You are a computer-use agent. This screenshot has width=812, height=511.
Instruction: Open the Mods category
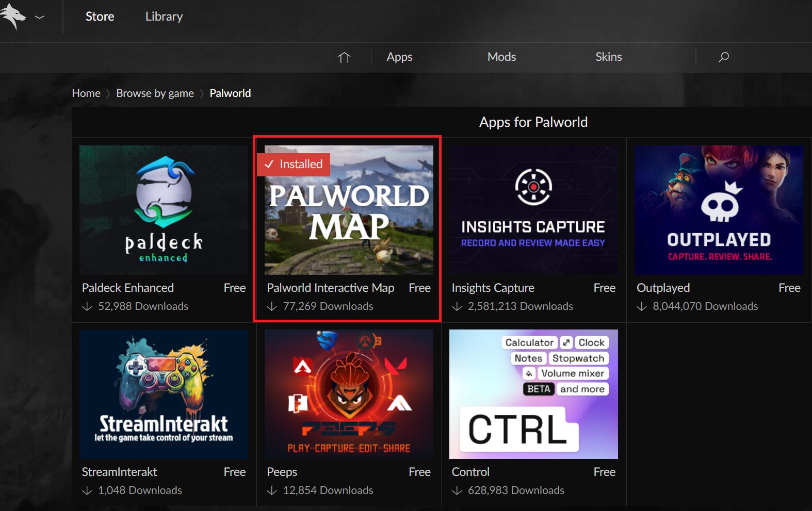click(x=502, y=57)
